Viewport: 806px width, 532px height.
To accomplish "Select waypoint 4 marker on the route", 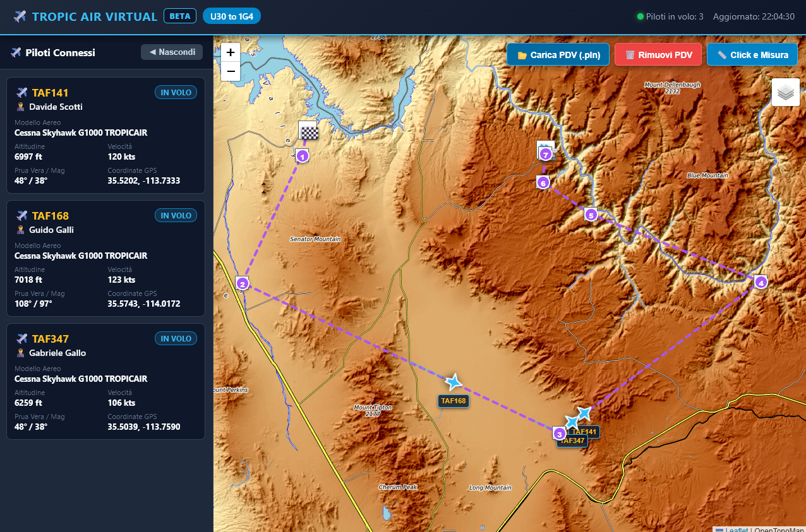I will [x=761, y=283].
